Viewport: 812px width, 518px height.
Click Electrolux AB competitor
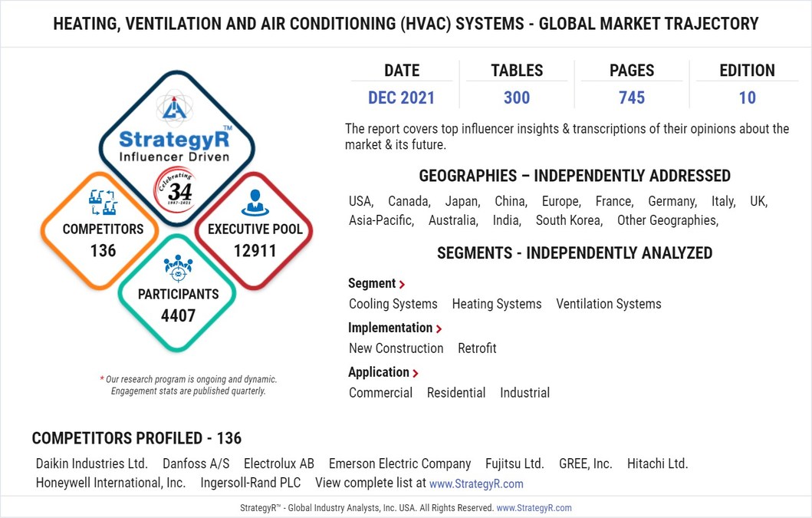coord(279,464)
